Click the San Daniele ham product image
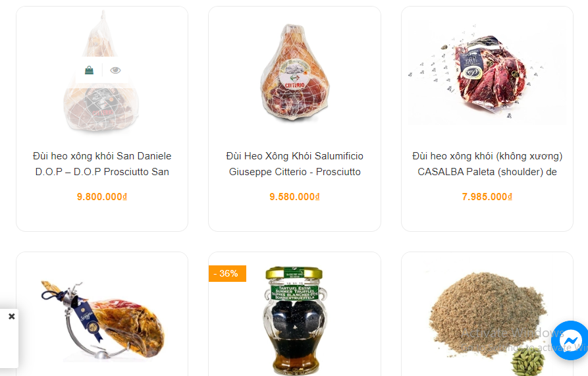The height and width of the screenshot is (376, 588). pos(102,71)
